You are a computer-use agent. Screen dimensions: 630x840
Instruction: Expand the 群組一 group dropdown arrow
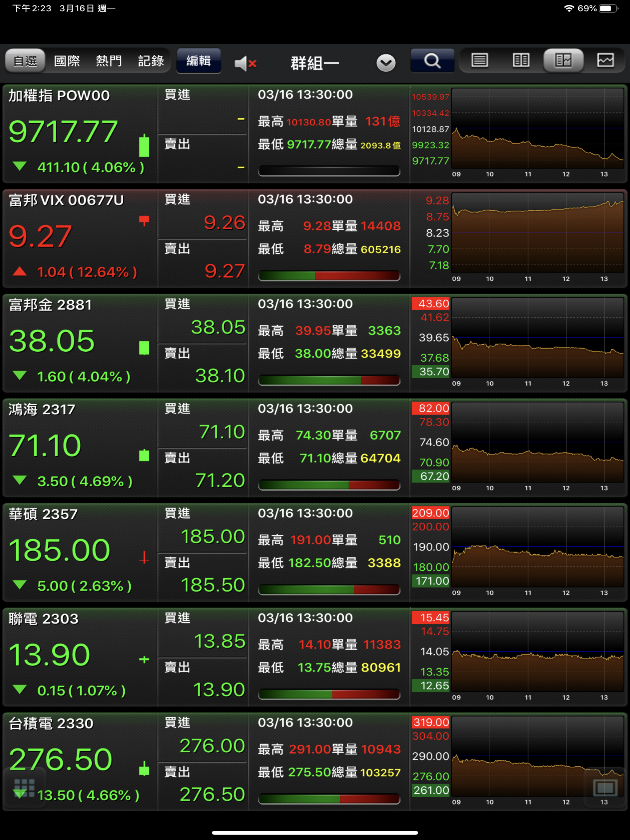(386, 63)
